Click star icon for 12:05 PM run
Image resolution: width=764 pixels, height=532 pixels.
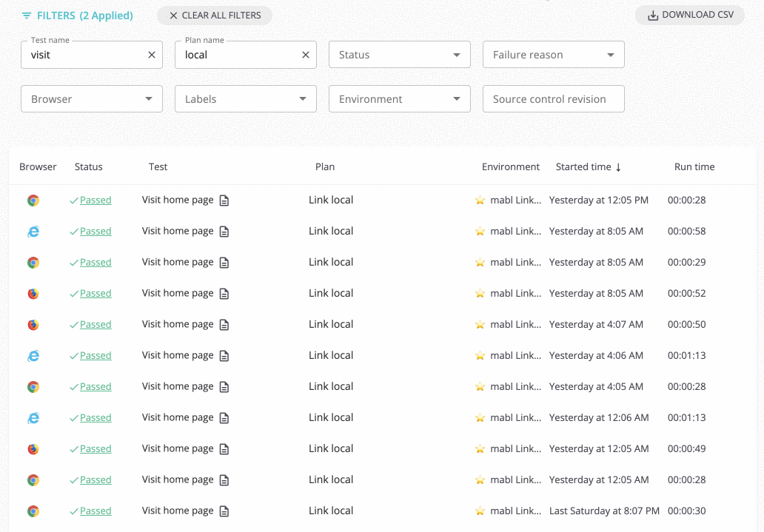click(480, 201)
